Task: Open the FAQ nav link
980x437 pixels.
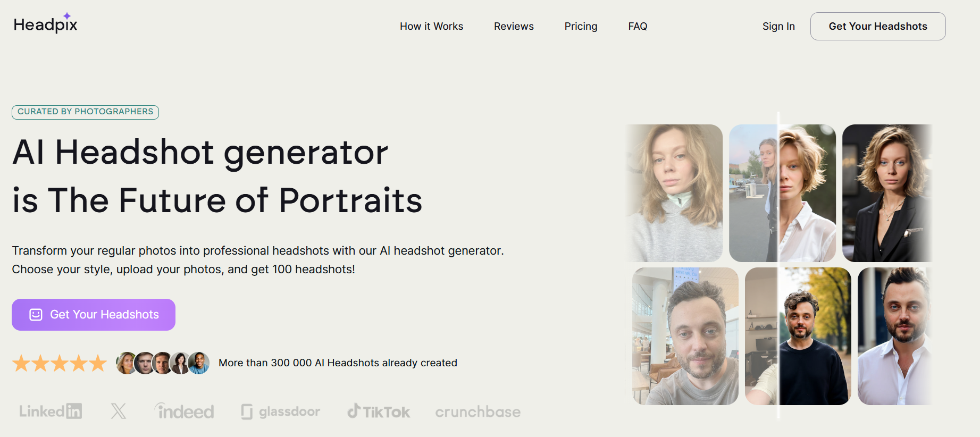Action: [638, 26]
